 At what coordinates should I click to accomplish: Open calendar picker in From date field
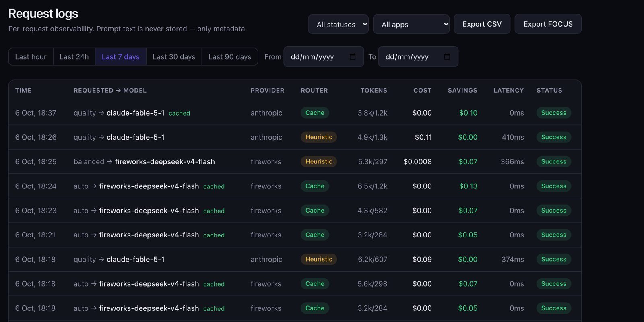pos(353,57)
